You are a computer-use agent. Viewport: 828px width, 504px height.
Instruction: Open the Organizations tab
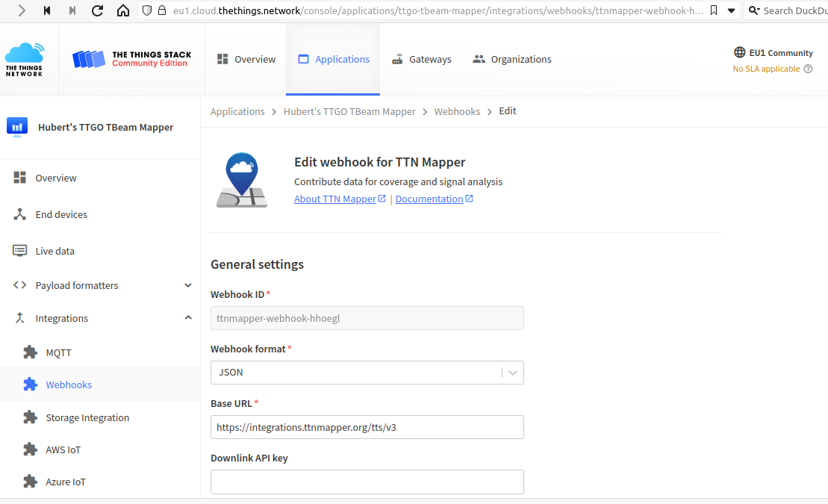pos(511,59)
